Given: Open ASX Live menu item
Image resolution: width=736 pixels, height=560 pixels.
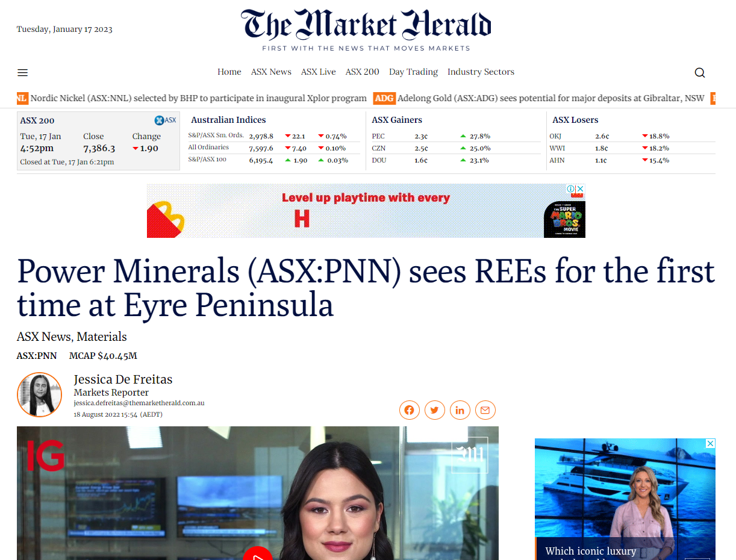Looking at the screenshot, I should (x=319, y=72).
